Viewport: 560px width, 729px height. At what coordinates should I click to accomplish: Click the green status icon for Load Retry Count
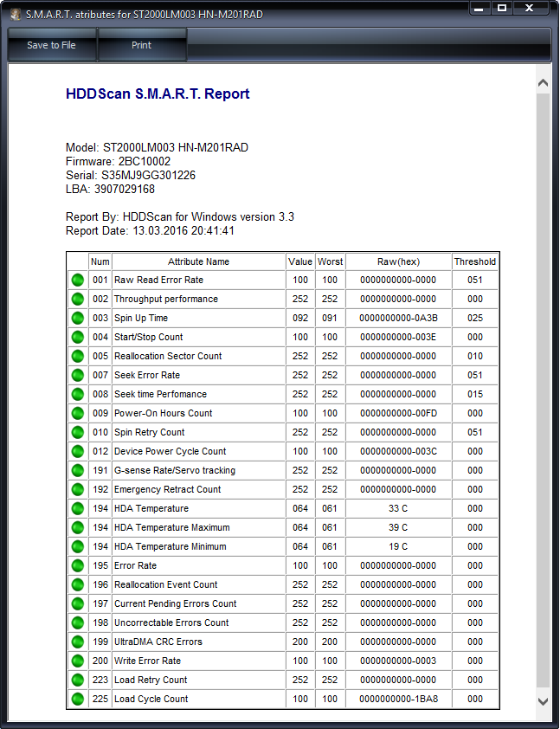coord(78,681)
